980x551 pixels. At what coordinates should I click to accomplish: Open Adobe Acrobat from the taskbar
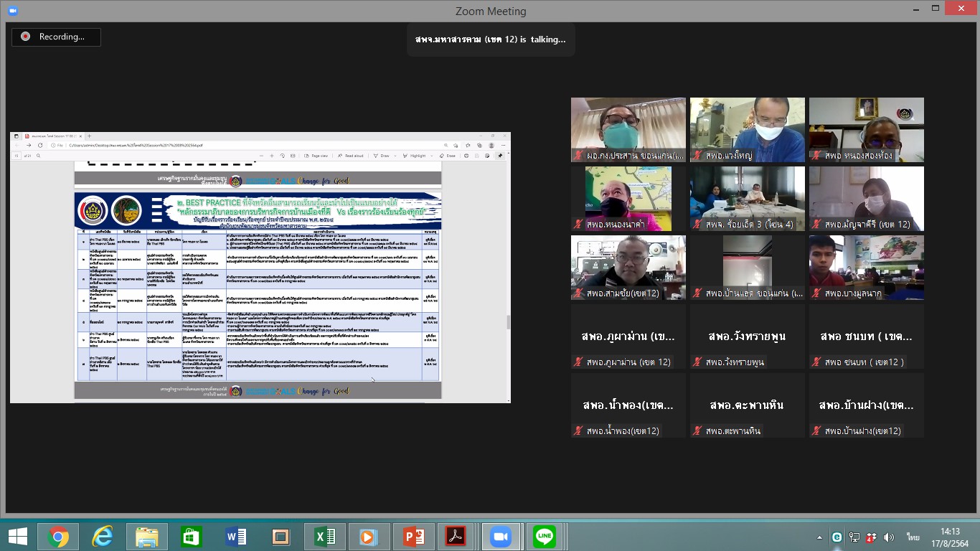(x=457, y=536)
